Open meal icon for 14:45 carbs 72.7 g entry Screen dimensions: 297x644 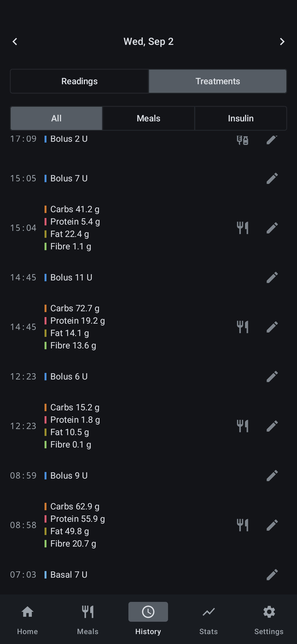click(243, 327)
